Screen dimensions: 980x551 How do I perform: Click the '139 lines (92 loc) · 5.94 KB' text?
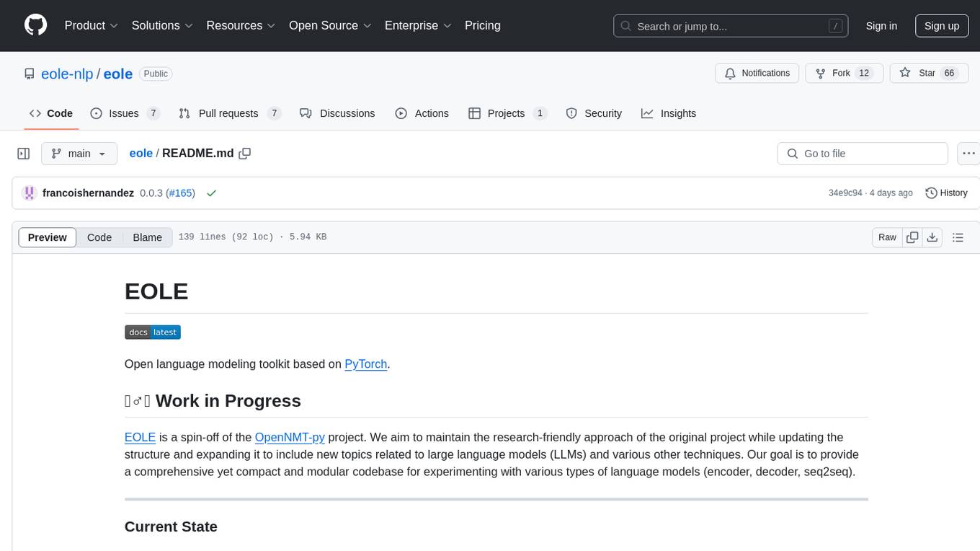(252, 237)
